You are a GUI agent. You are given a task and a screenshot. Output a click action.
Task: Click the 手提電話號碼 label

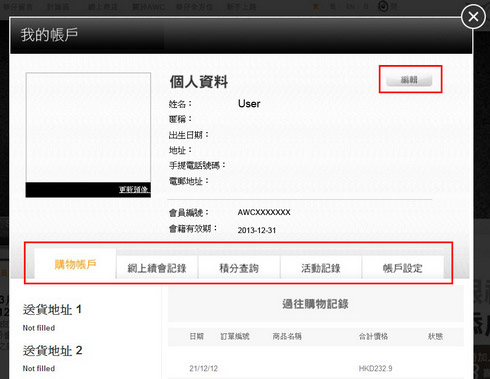coord(197,165)
